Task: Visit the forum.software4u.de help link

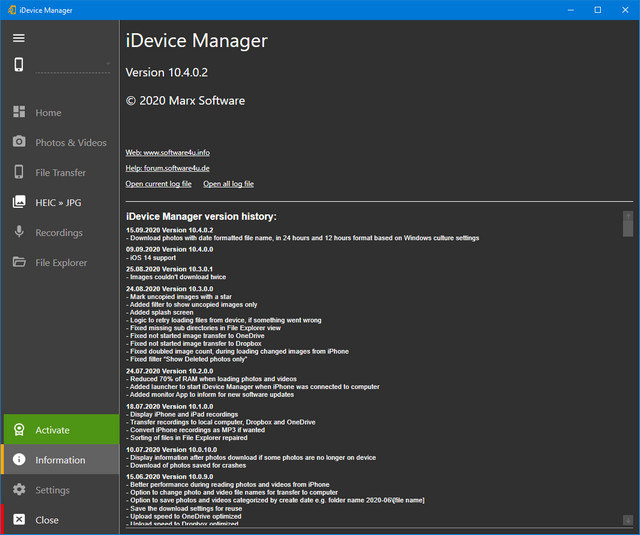Action: pos(167,168)
